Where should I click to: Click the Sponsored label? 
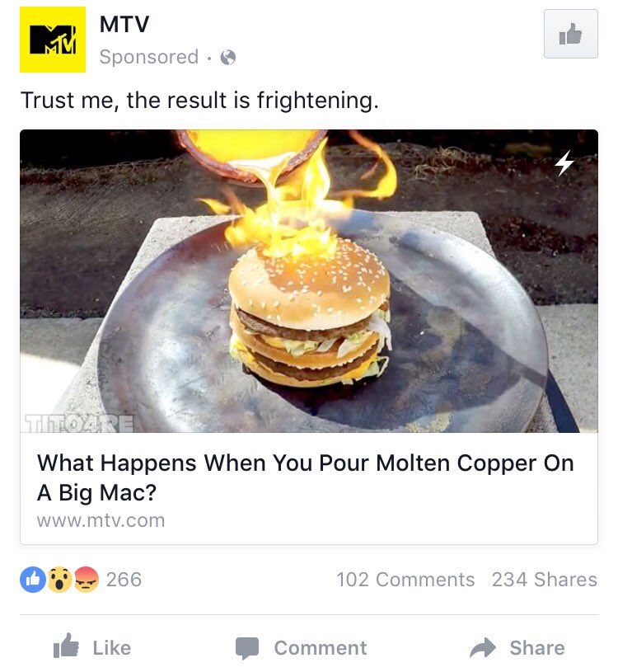pyautogui.click(x=148, y=57)
